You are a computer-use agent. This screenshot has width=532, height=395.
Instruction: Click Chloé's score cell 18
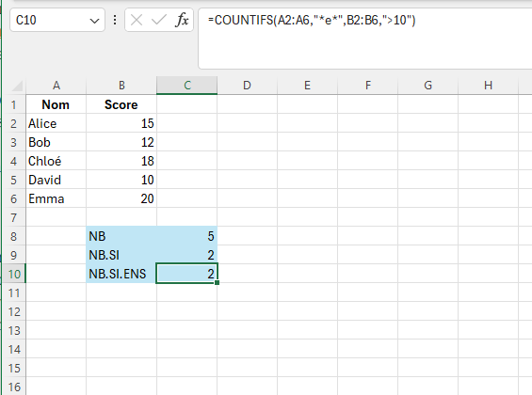[121, 161]
